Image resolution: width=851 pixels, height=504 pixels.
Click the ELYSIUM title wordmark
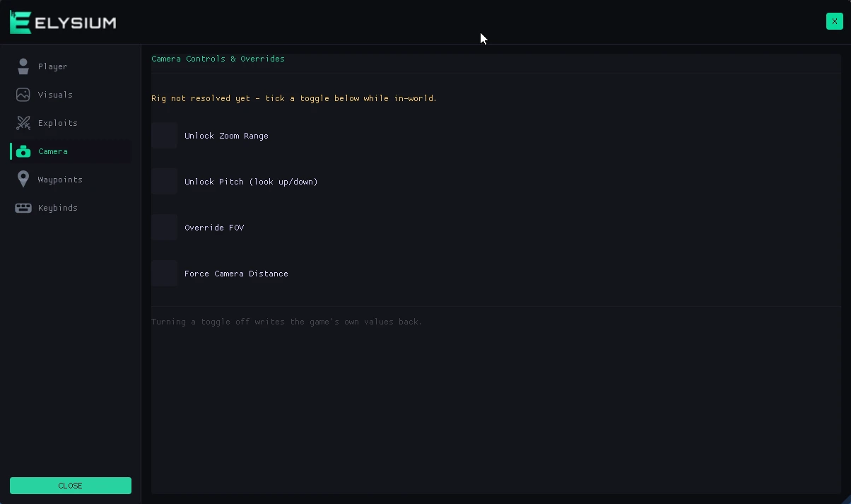point(75,23)
